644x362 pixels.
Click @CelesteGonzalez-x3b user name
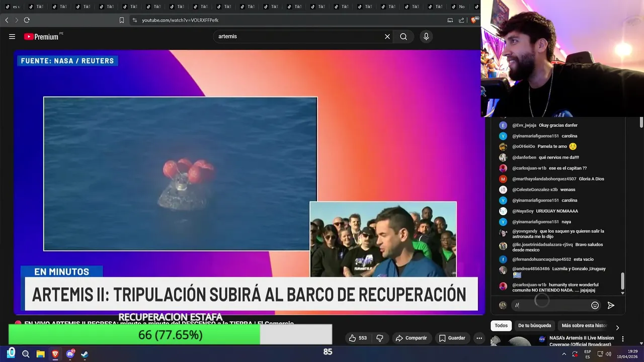point(535,190)
